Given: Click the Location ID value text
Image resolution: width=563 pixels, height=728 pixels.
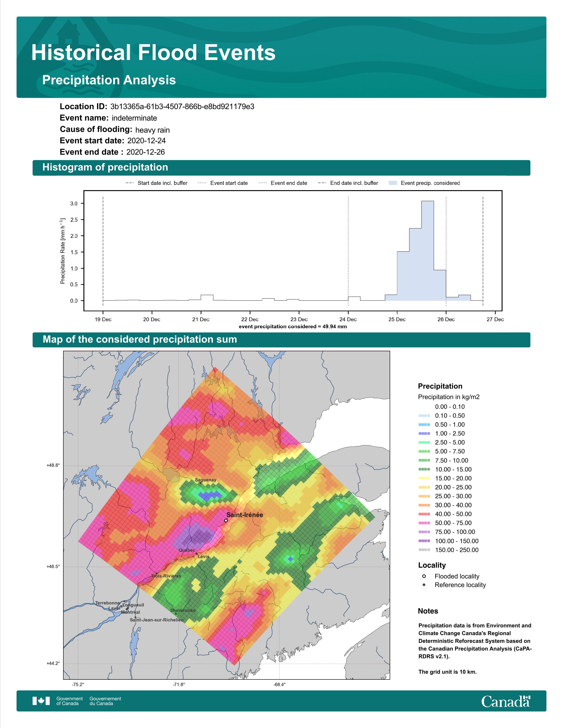Looking at the screenshot, I should click(182, 107).
